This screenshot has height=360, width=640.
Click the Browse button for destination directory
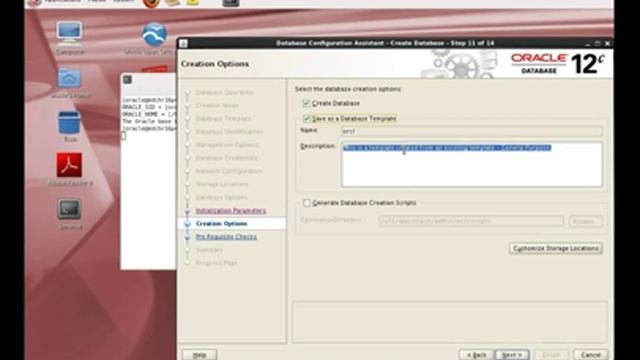586,221
